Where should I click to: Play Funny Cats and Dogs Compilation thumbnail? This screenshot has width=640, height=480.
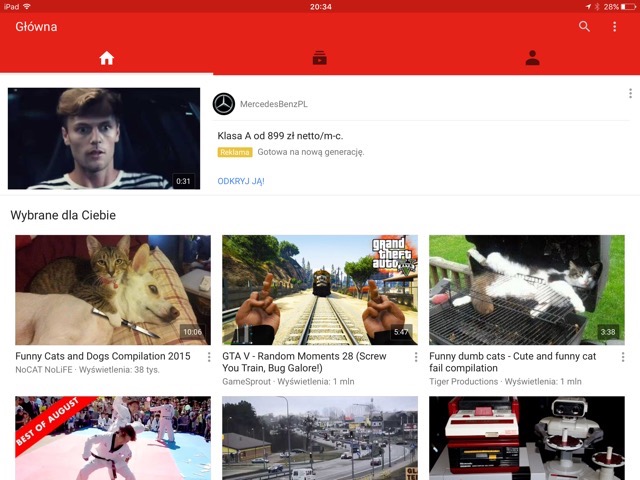click(x=113, y=290)
